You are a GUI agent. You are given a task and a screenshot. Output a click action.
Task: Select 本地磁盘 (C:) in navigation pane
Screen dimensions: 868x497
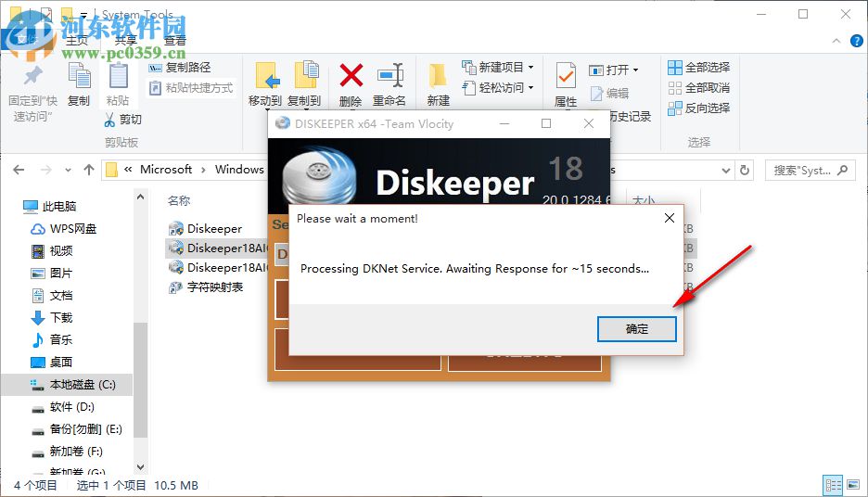67,384
